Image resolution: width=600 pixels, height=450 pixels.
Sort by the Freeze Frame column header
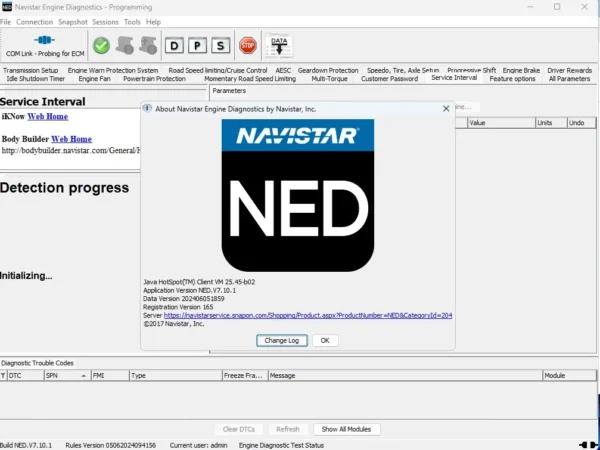click(x=245, y=376)
